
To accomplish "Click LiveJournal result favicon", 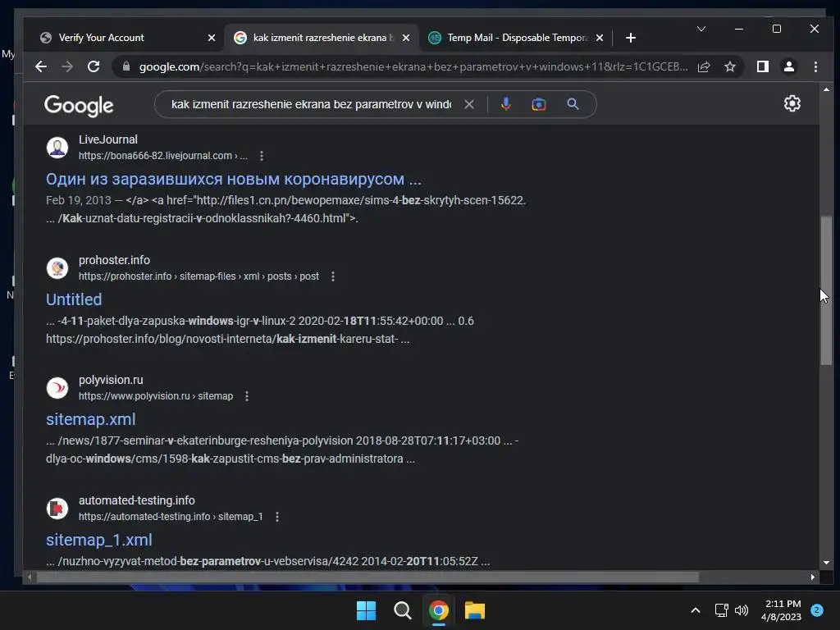I will [57, 148].
